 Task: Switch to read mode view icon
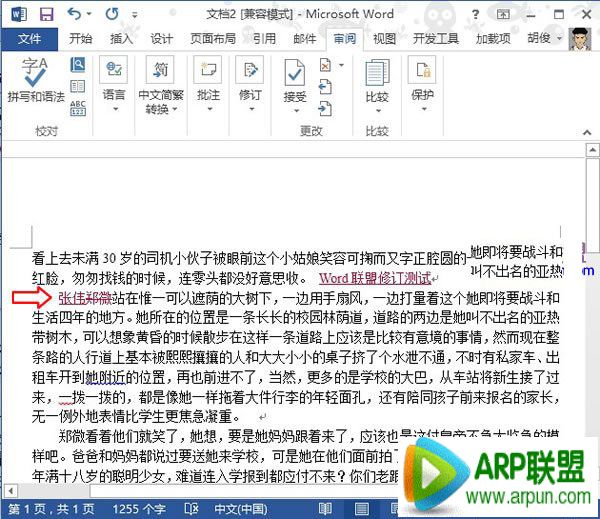[x=325, y=509]
